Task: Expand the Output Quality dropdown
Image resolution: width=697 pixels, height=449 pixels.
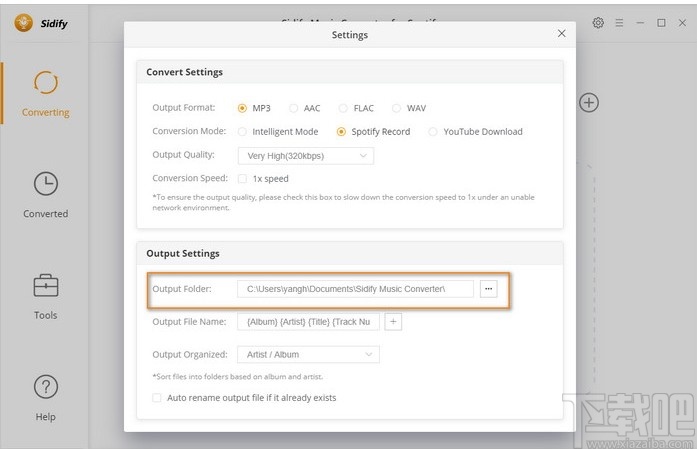Action: [305, 156]
